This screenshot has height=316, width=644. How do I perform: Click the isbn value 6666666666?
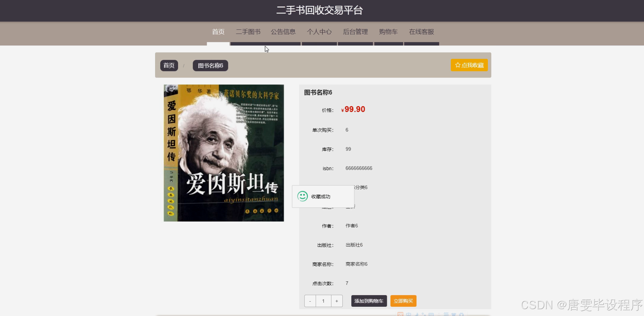359,168
